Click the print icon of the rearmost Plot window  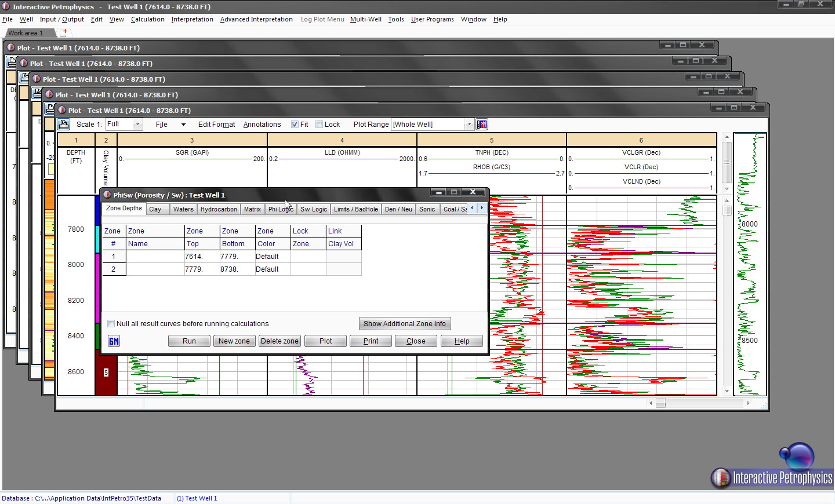12,61
